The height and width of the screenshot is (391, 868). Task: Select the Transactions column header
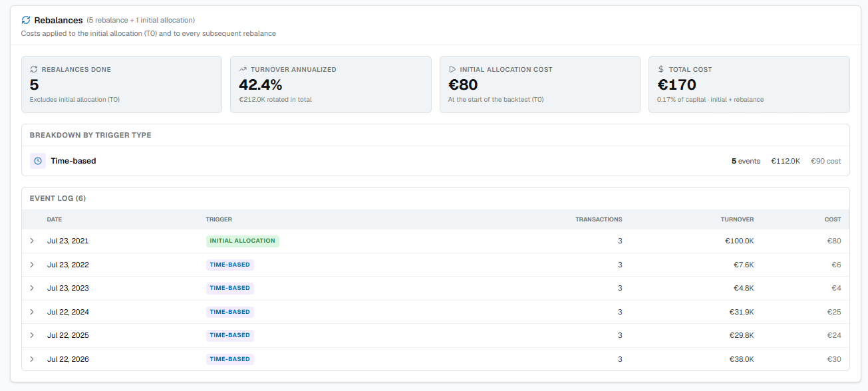pos(599,219)
